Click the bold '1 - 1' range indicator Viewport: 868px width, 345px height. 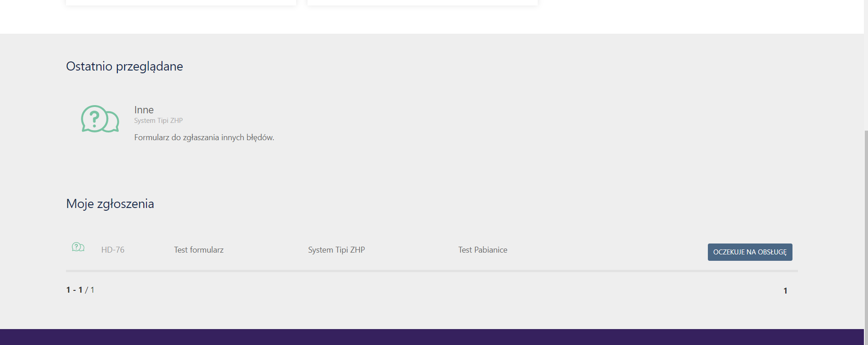click(x=74, y=290)
